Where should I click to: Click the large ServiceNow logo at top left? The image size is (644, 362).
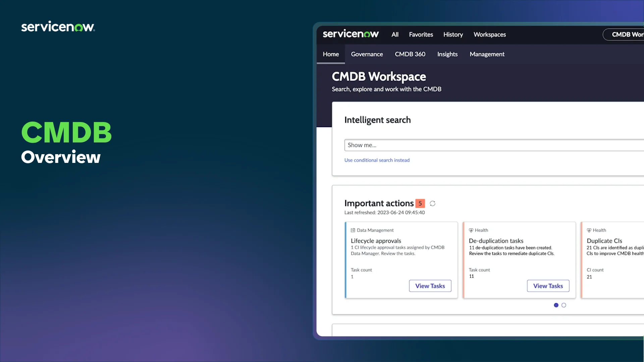(x=58, y=27)
